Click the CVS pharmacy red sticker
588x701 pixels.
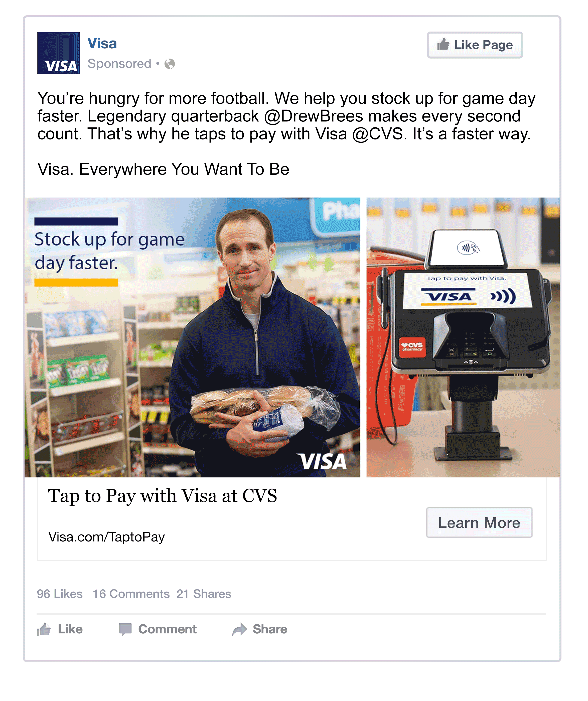tap(412, 347)
